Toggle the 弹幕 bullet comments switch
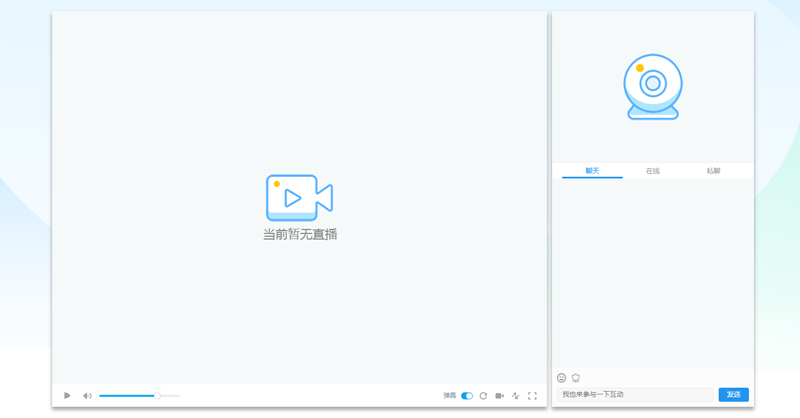800x418 pixels. pos(467,396)
